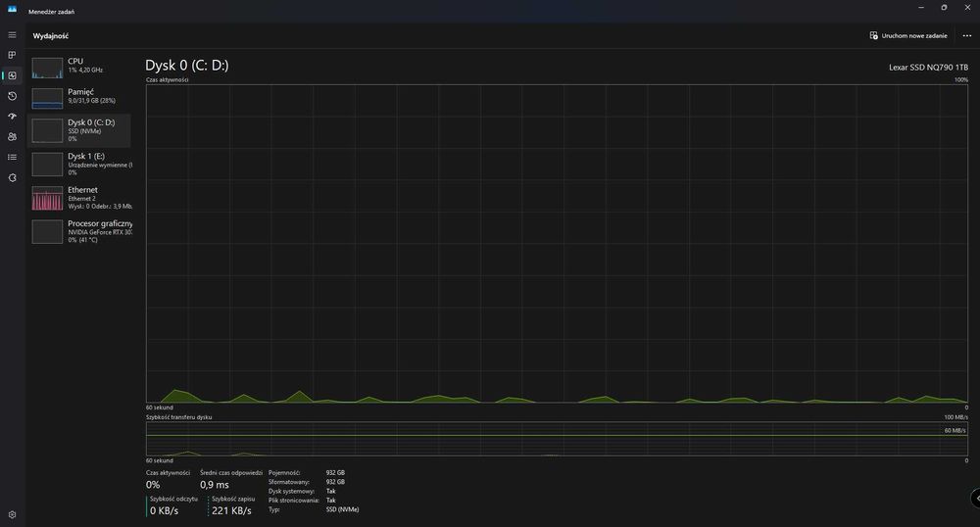Image resolution: width=980 pixels, height=527 pixels.
Task: Open the hamburger navigation menu
Action: click(12, 35)
